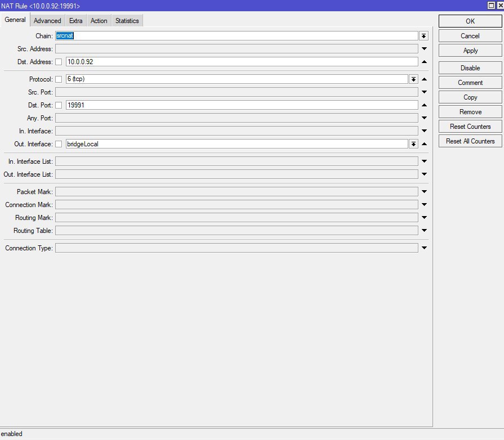Image resolution: width=504 pixels, height=440 pixels.
Task: Collapse the Protocol field
Action: click(x=424, y=79)
